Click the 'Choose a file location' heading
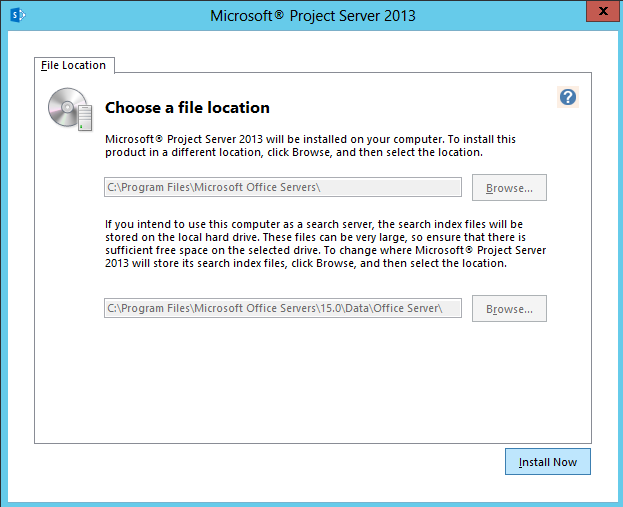The image size is (623, 507). point(187,108)
